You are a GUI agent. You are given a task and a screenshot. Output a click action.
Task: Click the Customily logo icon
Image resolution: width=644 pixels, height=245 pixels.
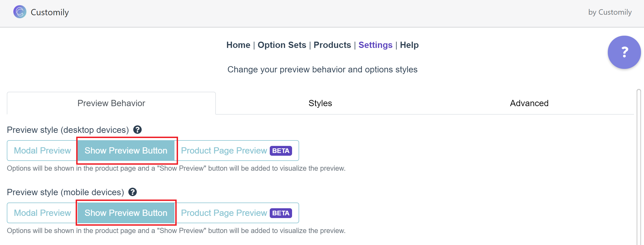tap(20, 12)
